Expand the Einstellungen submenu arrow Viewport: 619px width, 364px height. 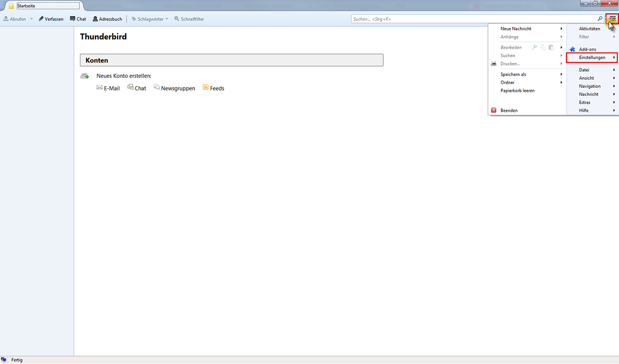pyautogui.click(x=614, y=57)
